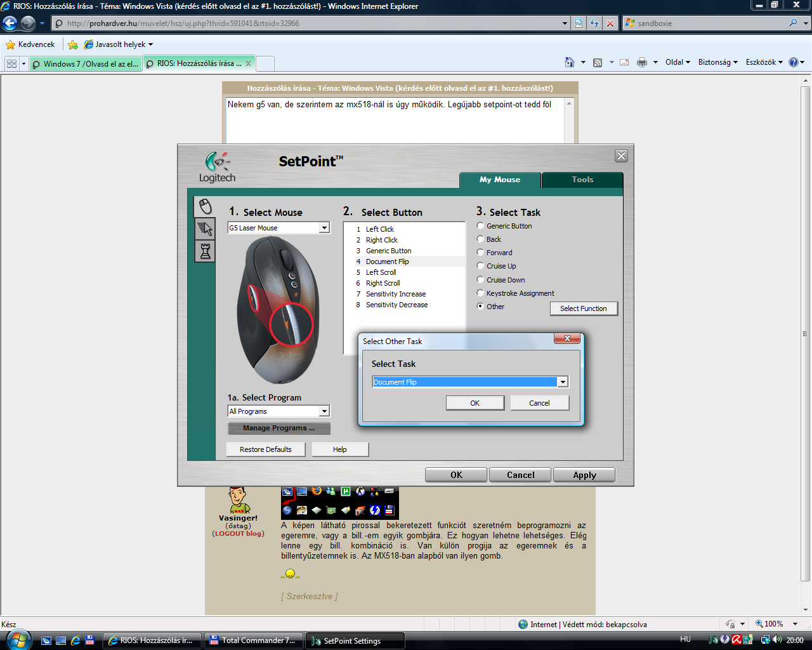Click the Logitech logo in SetPoint
This screenshot has width=812, height=650.
[x=217, y=168]
